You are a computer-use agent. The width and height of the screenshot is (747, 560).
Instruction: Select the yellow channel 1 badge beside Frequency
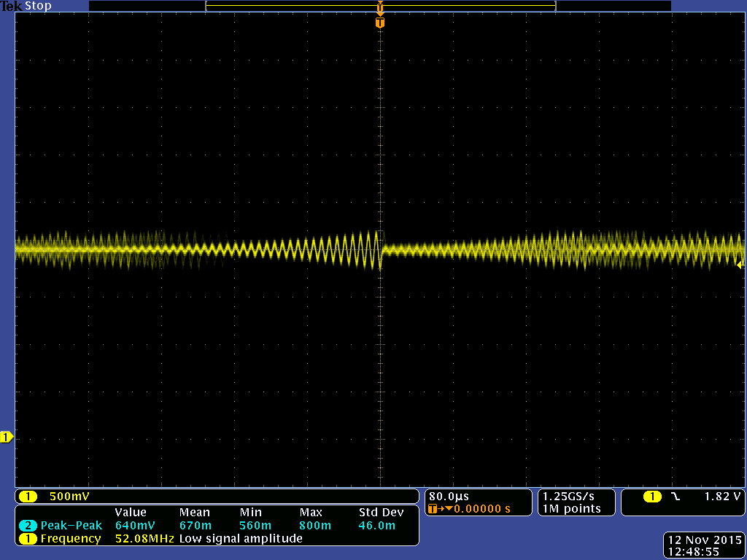[x=28, y=539]
